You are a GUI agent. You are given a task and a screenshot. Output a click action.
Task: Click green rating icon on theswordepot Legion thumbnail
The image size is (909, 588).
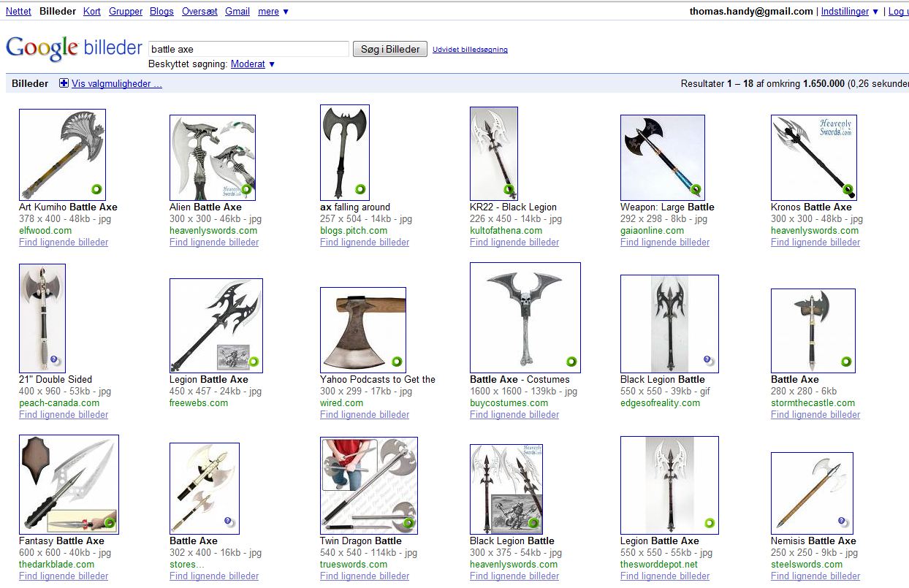pos(710,523)
